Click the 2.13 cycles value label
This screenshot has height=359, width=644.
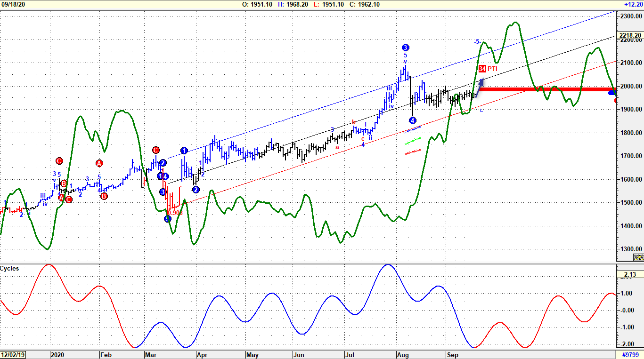tap(630, 274)
